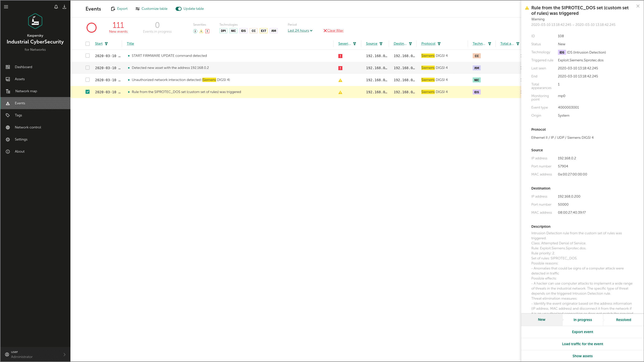This screenshot has width=644, height=362.
Task: Filter by informational severity icon
Action: [x=195, y=31]
